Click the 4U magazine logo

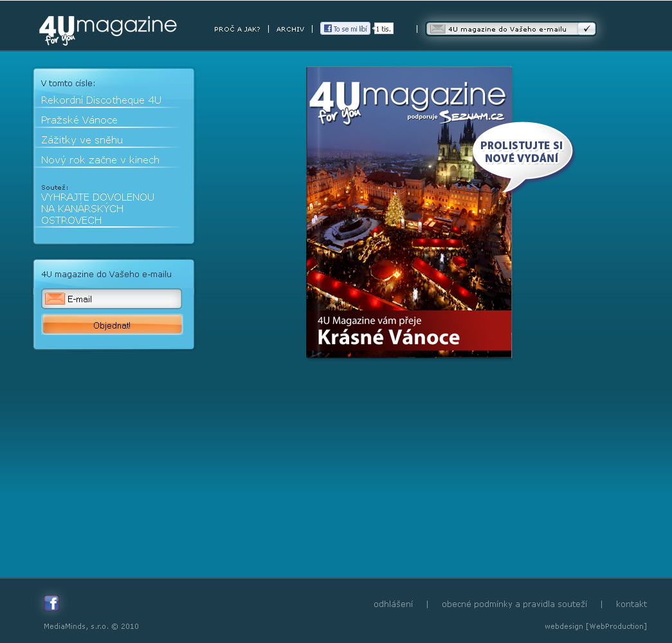tap(107, 26)
